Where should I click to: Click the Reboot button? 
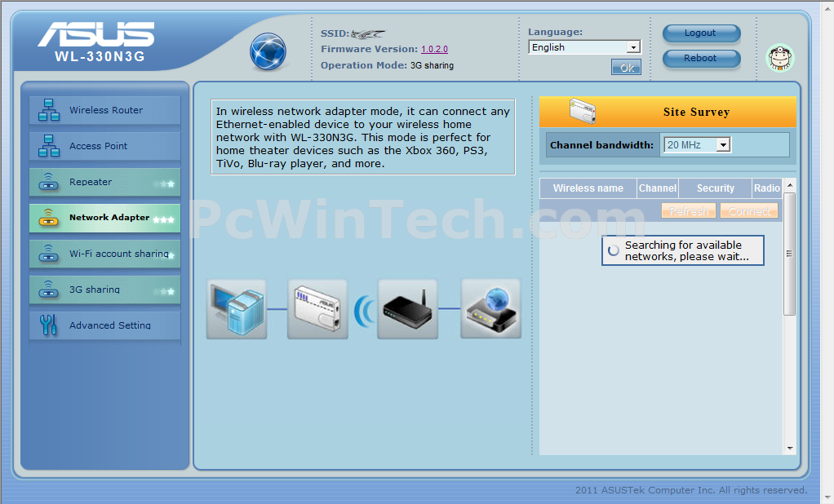point(701,59)
